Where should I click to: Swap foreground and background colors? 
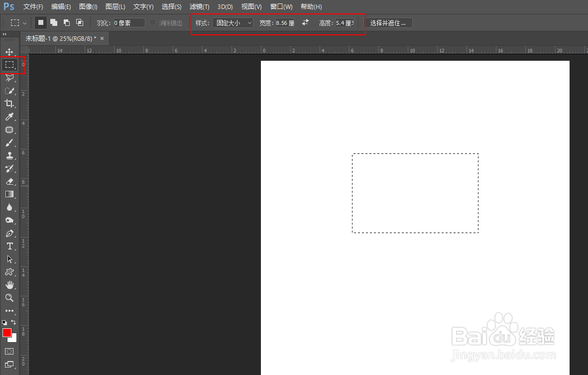click(13, 323)
